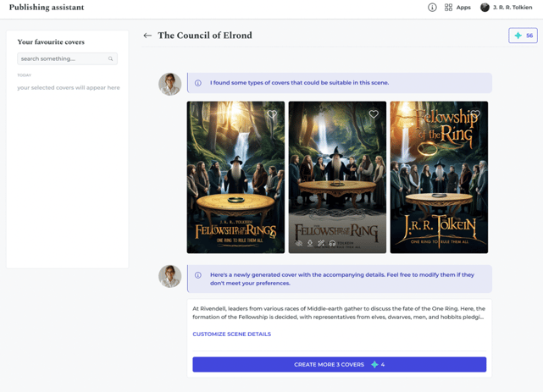Viewport: 543px width, 392px height.
Task: Click the CREATE MORE 3 COVERS button
Action: 340,364
